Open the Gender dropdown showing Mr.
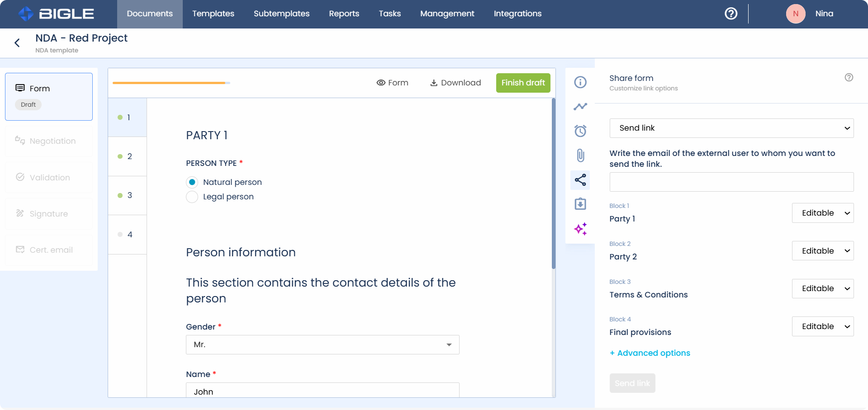 coord(322,344)
